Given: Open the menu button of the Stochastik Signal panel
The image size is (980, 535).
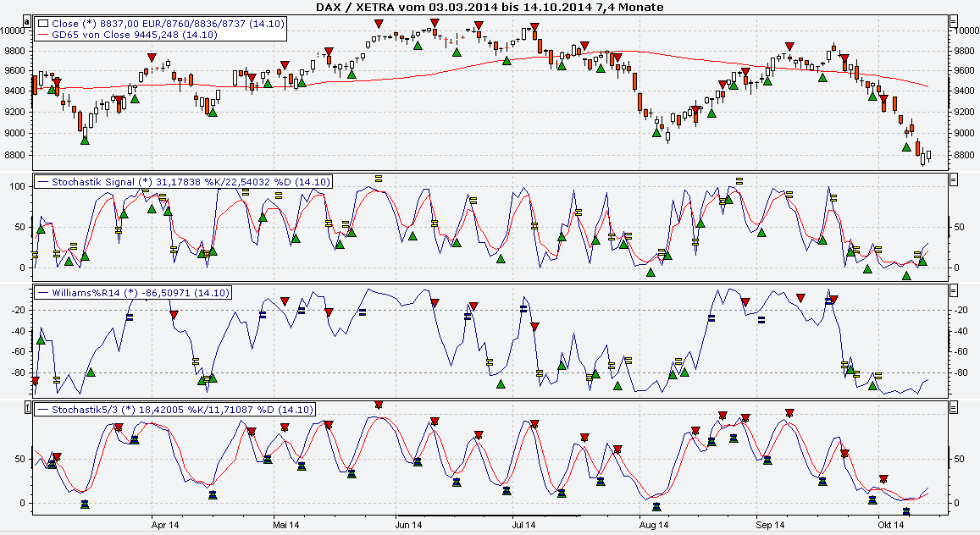Looking at the screenshot, I should 953,179.
